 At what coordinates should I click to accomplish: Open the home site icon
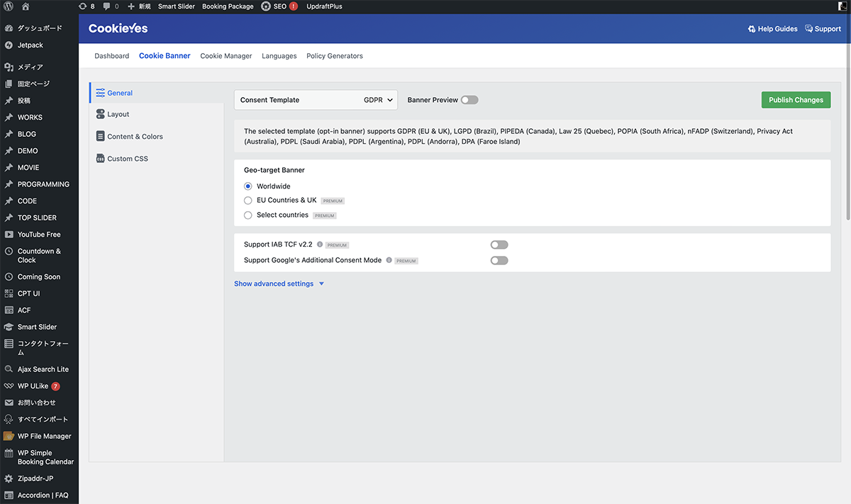point(26,6)
